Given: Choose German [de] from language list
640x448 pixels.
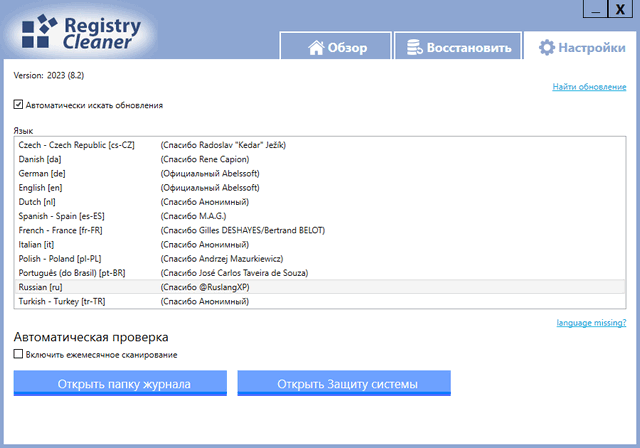Looking at the screenshot, I should [x=41, y=173].
